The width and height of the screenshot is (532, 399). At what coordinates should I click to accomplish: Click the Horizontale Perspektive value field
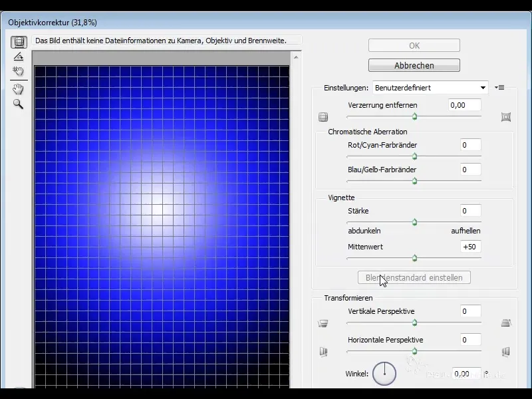click(x=471, y=340)
